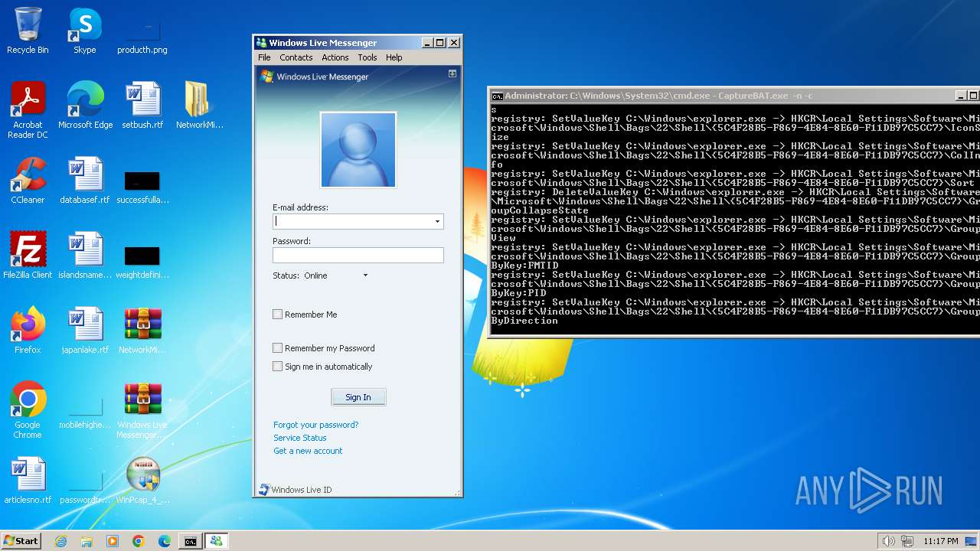
Task: Open Windows Explorer from the taskbar
Action: tap(87, 541)
